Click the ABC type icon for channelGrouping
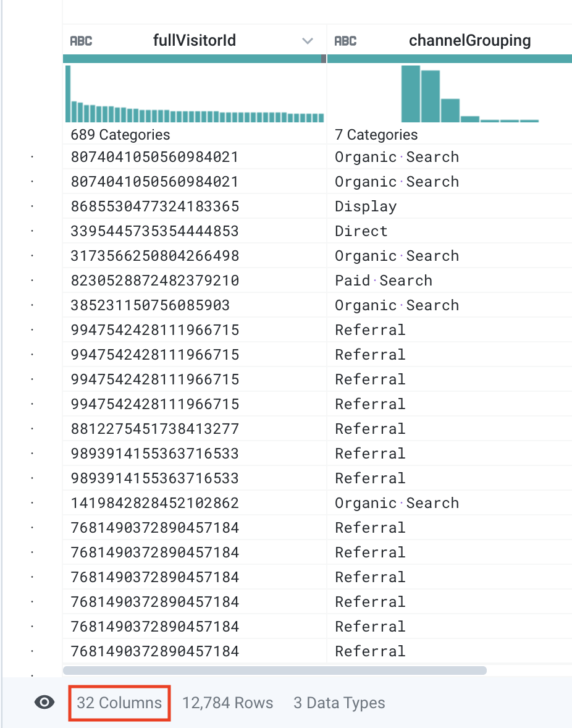 pos(345,41)
